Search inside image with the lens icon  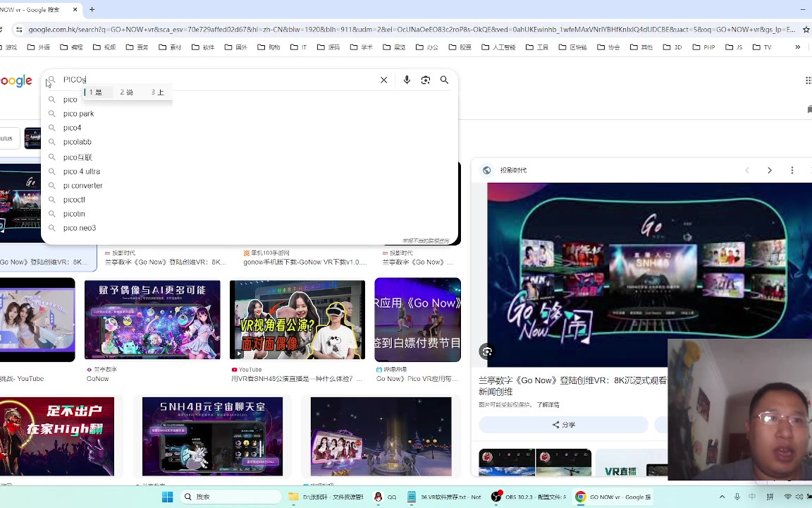click(x=487, y=351)
